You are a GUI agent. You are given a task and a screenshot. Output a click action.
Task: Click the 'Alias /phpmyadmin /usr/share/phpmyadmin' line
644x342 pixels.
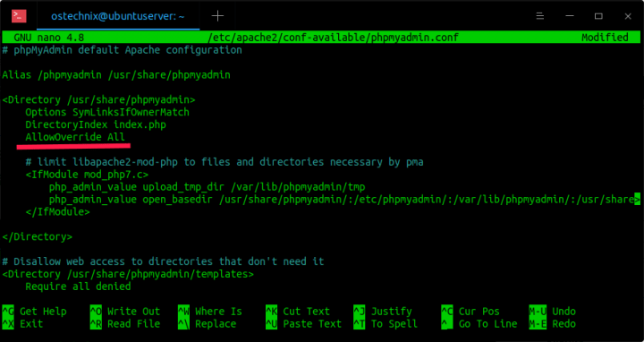click(x=116, y=75)
